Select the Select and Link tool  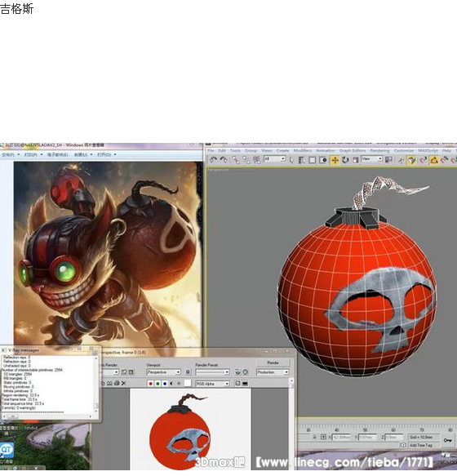click(236, 160)
